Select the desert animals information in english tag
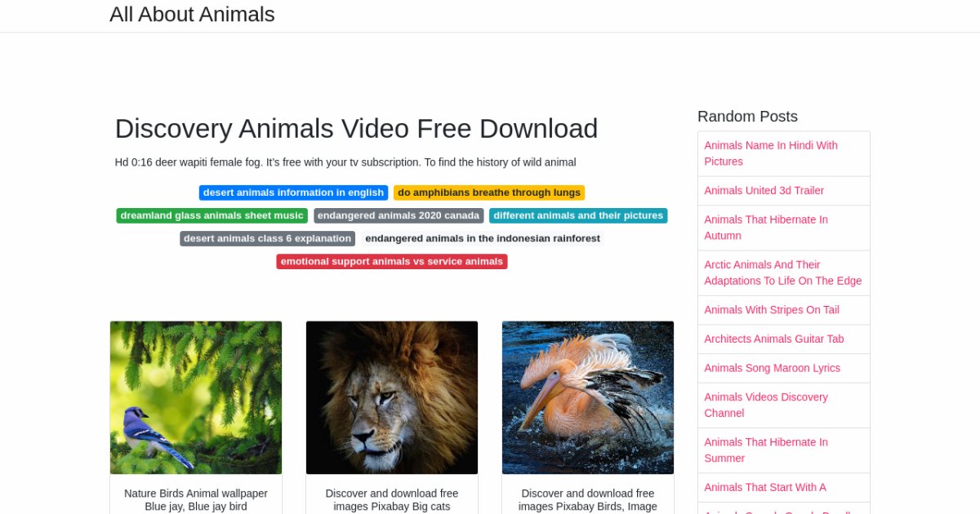 (x=293, y=193)
